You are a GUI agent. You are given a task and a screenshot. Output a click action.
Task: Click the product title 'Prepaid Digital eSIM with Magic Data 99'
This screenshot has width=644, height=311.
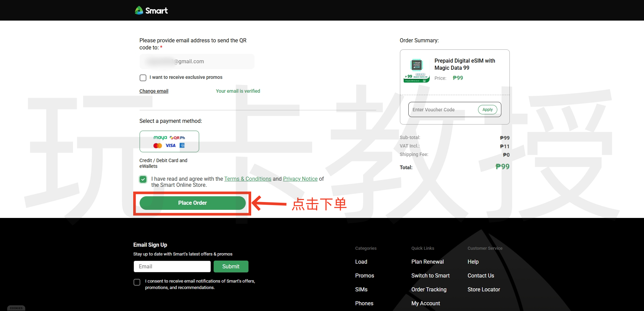[x=465, y=64]
